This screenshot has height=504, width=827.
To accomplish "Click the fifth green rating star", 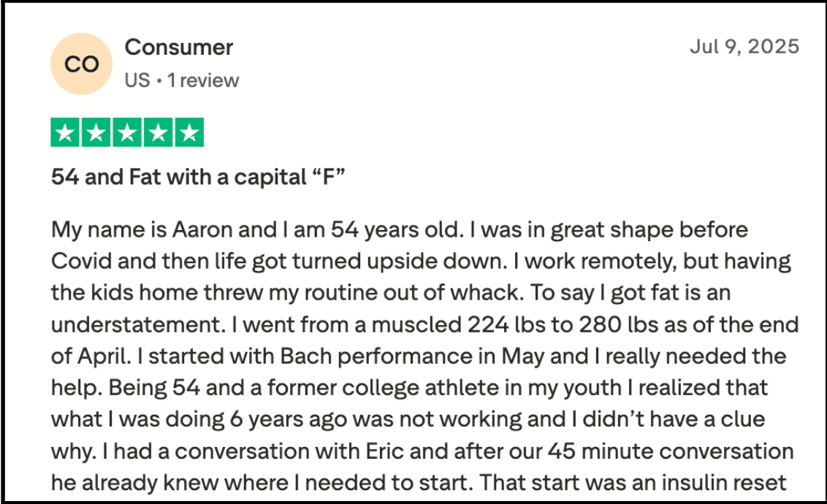I will pyautogui.click(x=188, y=133).
